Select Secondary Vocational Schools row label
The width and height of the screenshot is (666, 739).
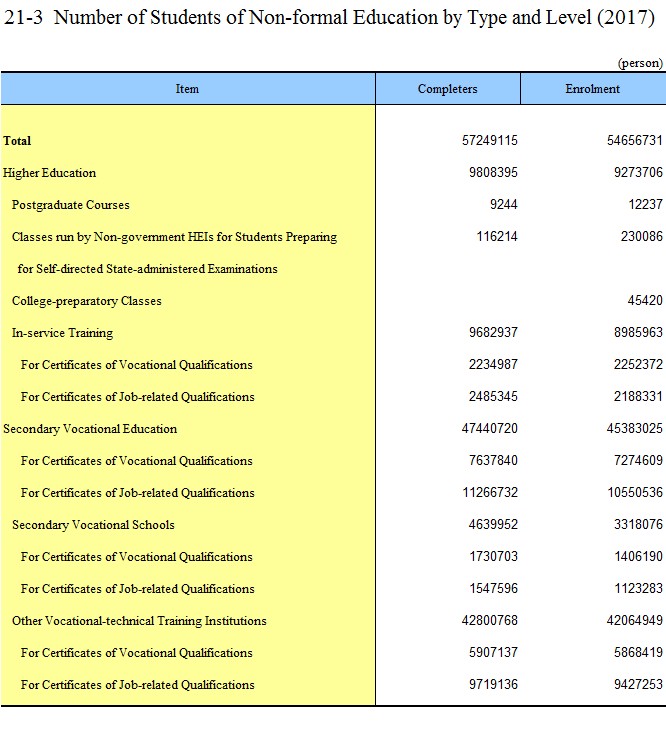(x=93, y=526)
